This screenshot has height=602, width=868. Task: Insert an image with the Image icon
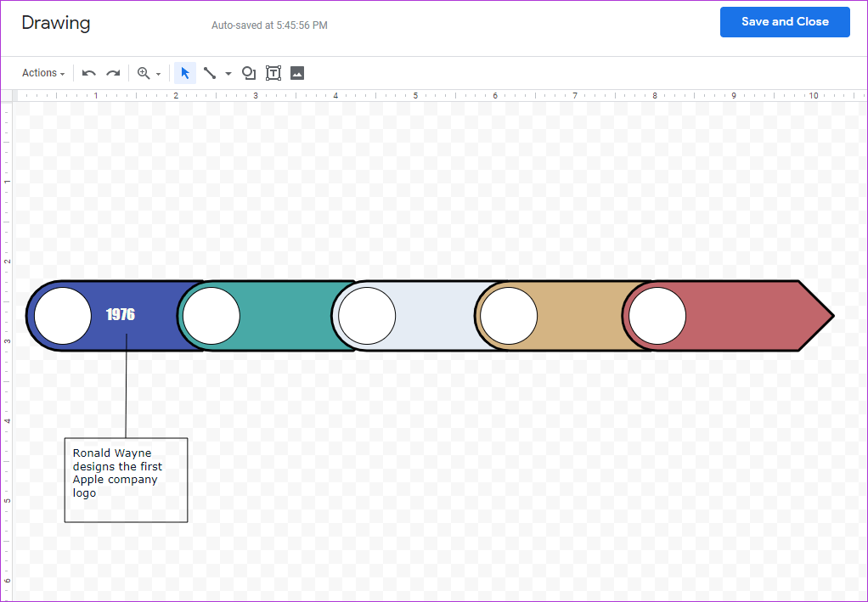(x=297, y=73)
